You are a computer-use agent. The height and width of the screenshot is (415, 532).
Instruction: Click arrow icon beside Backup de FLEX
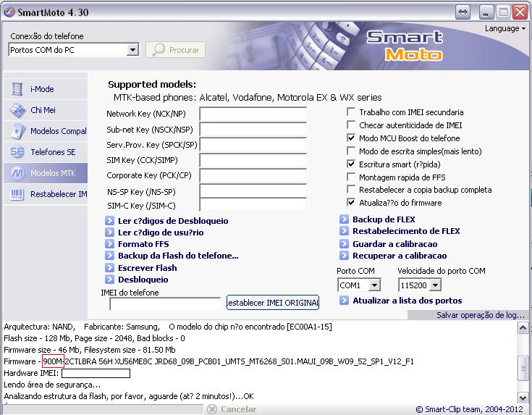click(344, 219)
